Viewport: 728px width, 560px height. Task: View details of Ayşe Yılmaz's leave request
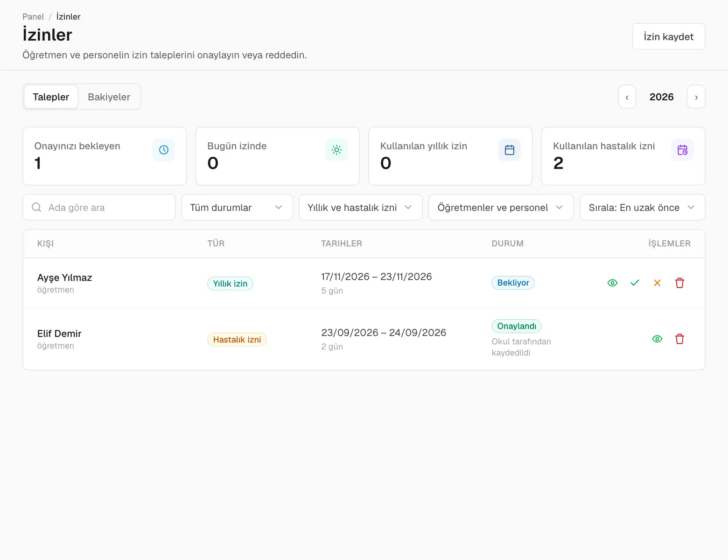point(612,283)
